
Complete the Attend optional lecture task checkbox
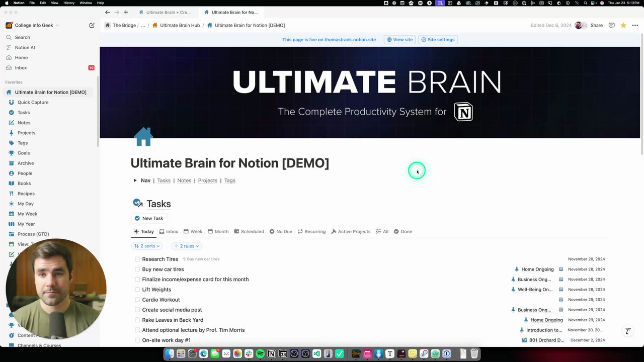137,330
